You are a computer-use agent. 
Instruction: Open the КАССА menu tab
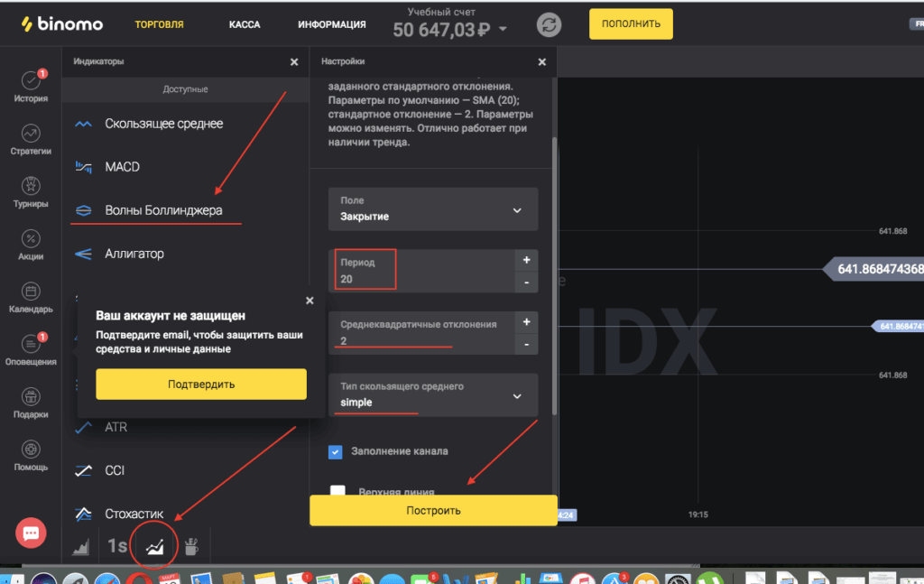coord(244,24)
